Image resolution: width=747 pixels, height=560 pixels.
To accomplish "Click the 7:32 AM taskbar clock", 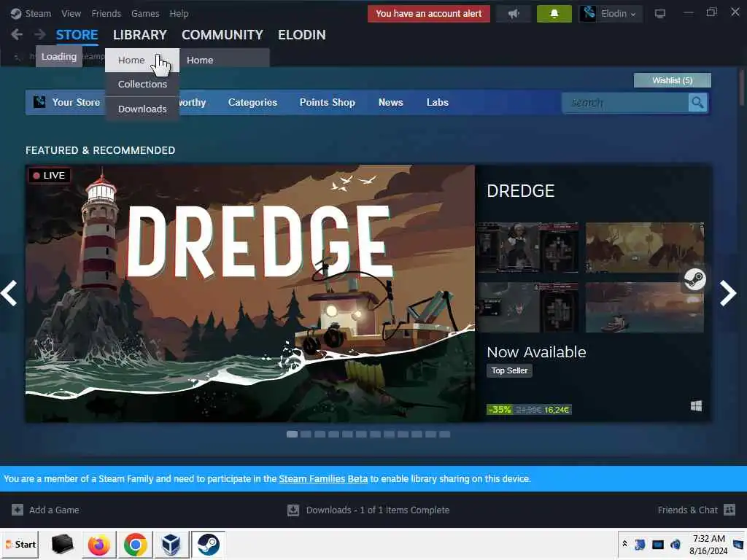I will [709, 539].
